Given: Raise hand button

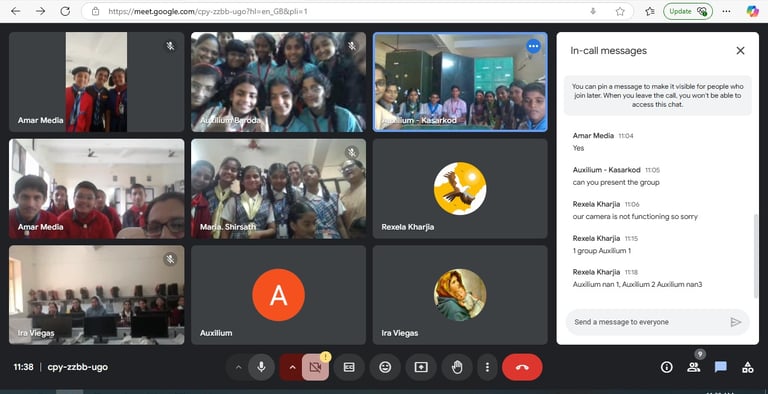Looking at the screenshot, I should coord(456,367).
